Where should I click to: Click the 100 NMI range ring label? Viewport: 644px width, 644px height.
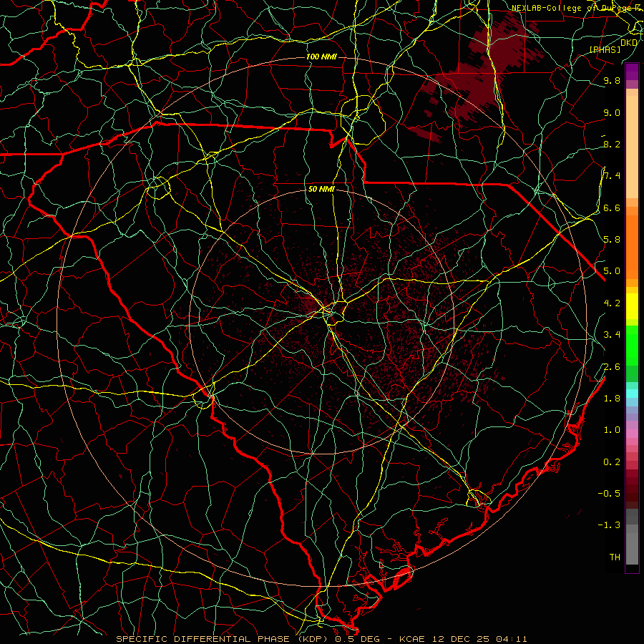(321, 57)
